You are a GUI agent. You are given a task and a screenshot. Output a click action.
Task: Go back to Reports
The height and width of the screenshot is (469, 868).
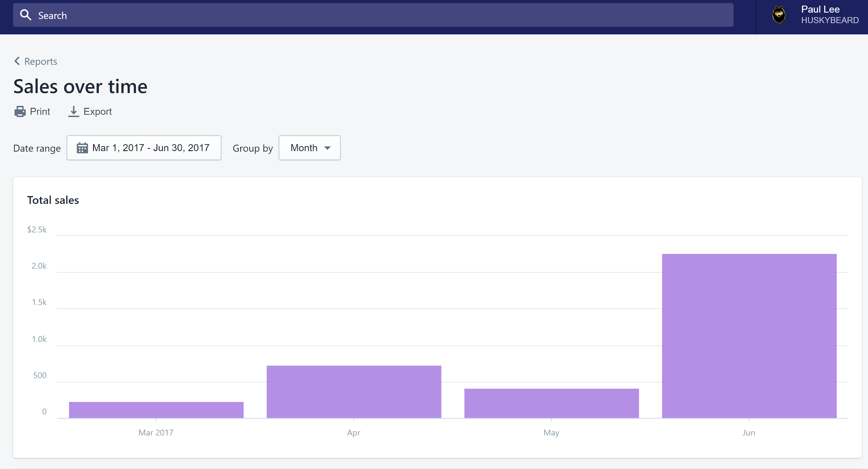point(40,61)
